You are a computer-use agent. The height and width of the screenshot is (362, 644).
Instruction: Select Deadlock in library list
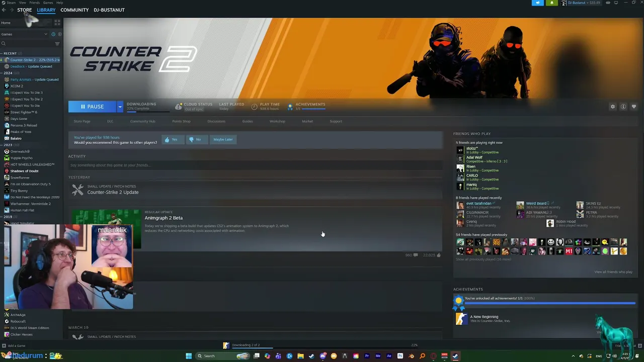31,66
